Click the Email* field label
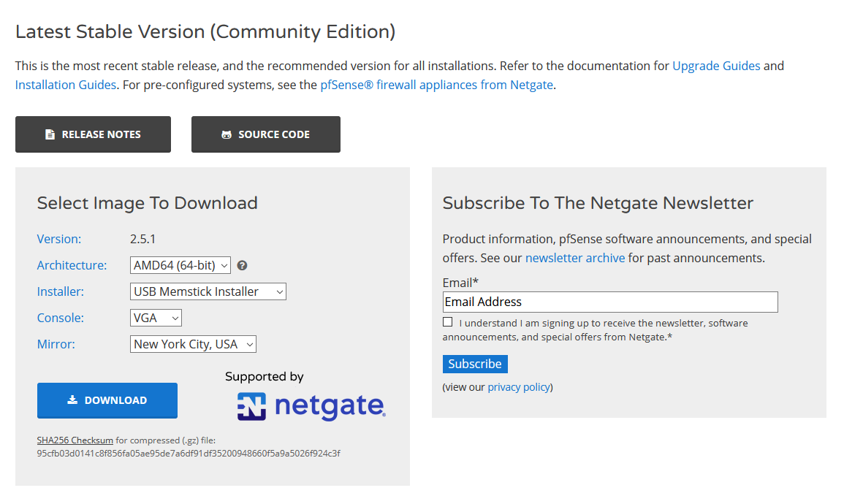863x504 pixels. pyautogui.click(x=460, y=283)
